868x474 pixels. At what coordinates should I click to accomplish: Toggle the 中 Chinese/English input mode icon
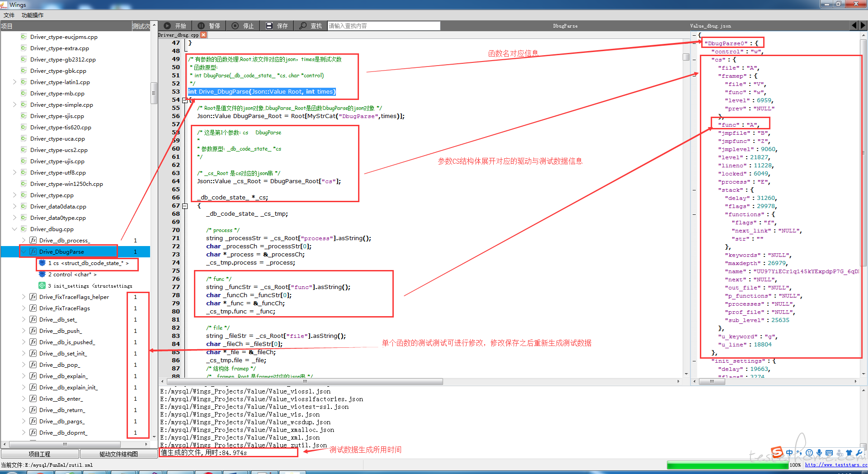789,453
